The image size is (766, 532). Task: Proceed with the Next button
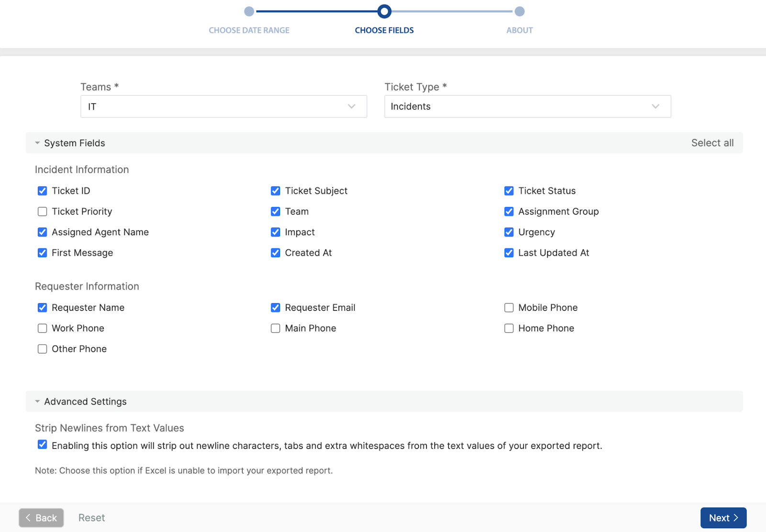click(x=723, y=518)
